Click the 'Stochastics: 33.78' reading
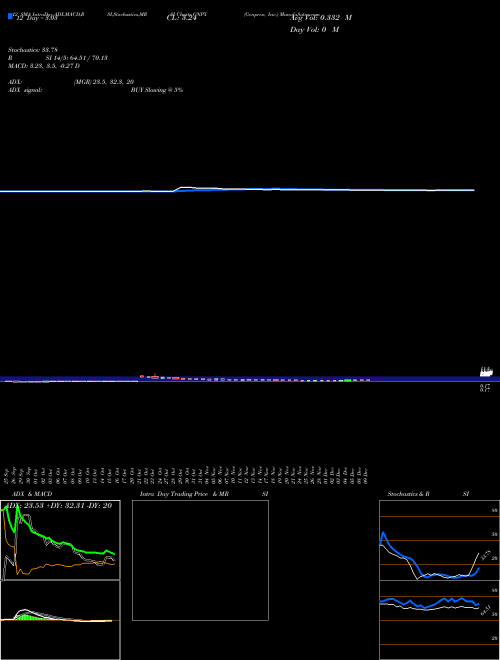500x660 pixels. pyautogui.click(x=33, y=50)
